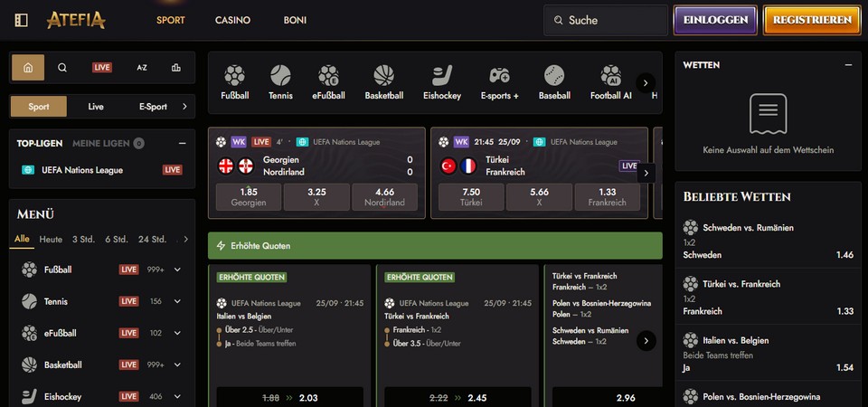Collapse the Wetten betslip panel
Viewport: 868px width, 407px height.
click(x=848, y=65)
